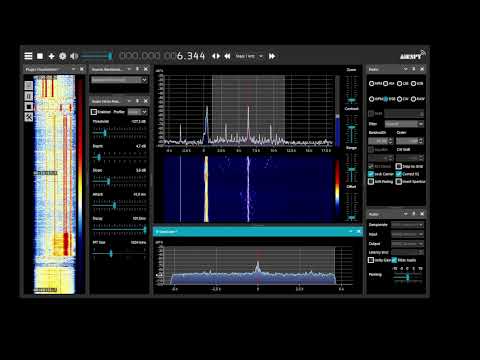Step frequency up with the forward arrows

coord(272,56)
